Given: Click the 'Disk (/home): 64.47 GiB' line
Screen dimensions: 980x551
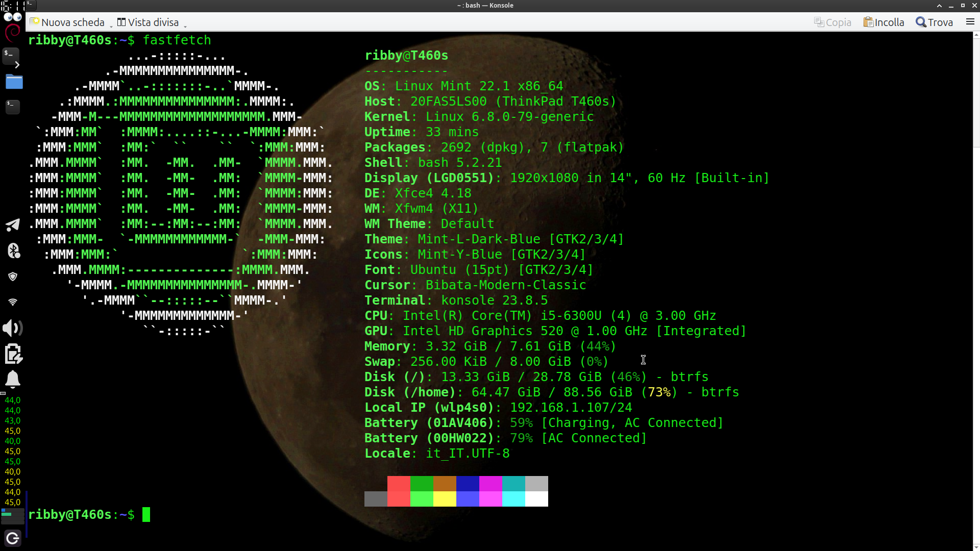Looking at the screenshot, I should 552,392.
